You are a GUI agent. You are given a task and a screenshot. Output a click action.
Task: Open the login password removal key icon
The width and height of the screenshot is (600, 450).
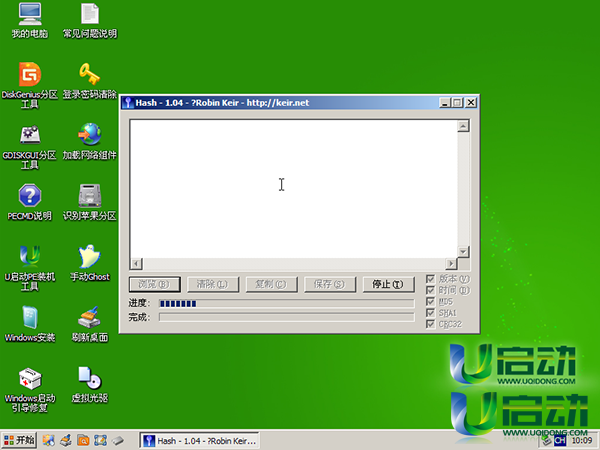[x=90, y=75]
